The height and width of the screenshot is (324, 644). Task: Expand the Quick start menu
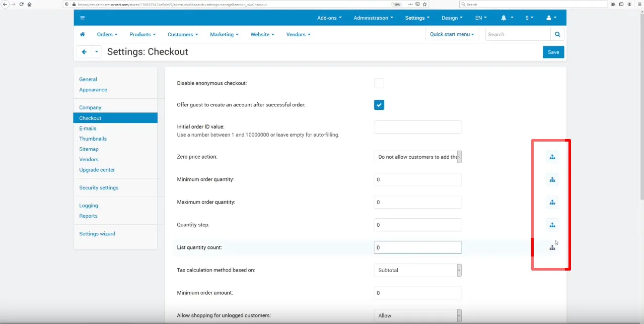452,34
